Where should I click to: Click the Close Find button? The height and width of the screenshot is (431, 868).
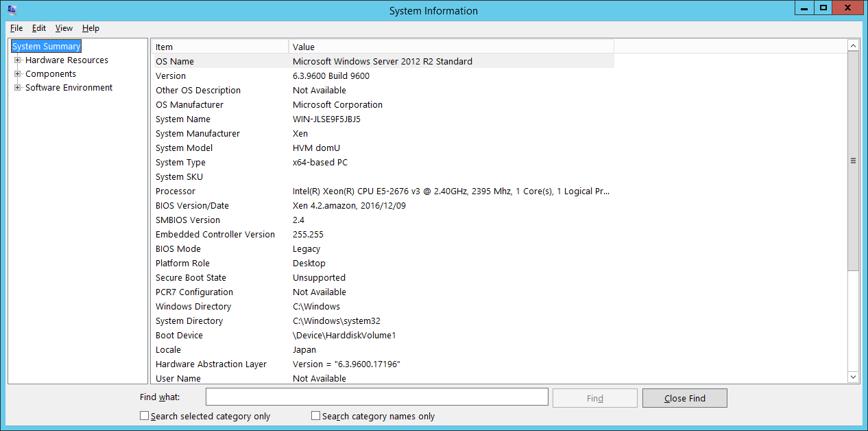point(684,398)
